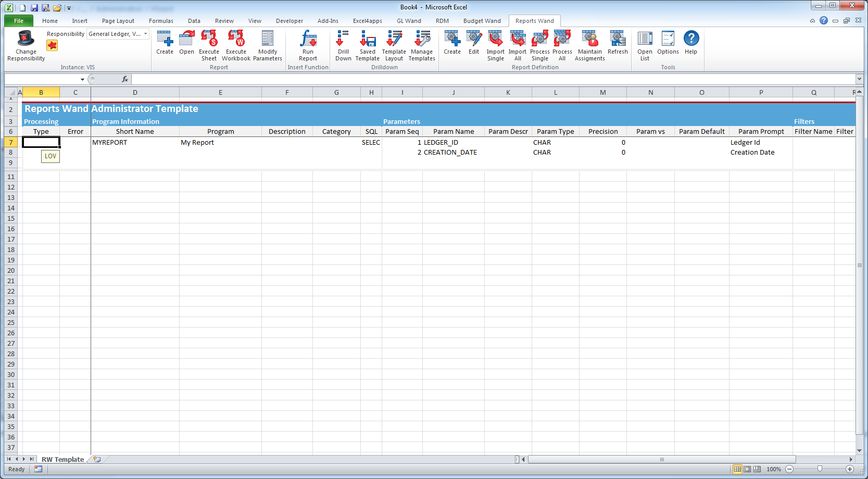Open Manage Templates
868x479 pixels.
pyautogui.click(x=422, y=46)
